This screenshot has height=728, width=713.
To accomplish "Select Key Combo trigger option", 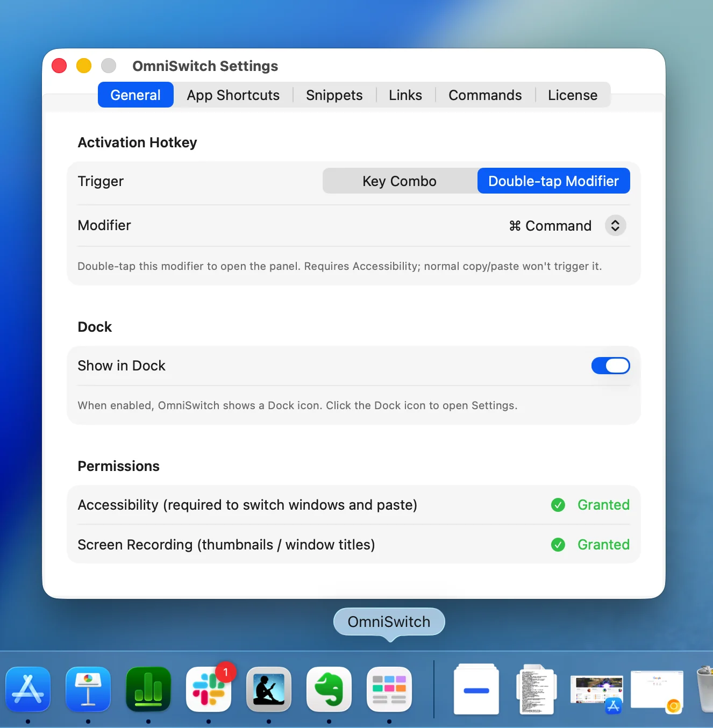I will (x=400, y=181).
